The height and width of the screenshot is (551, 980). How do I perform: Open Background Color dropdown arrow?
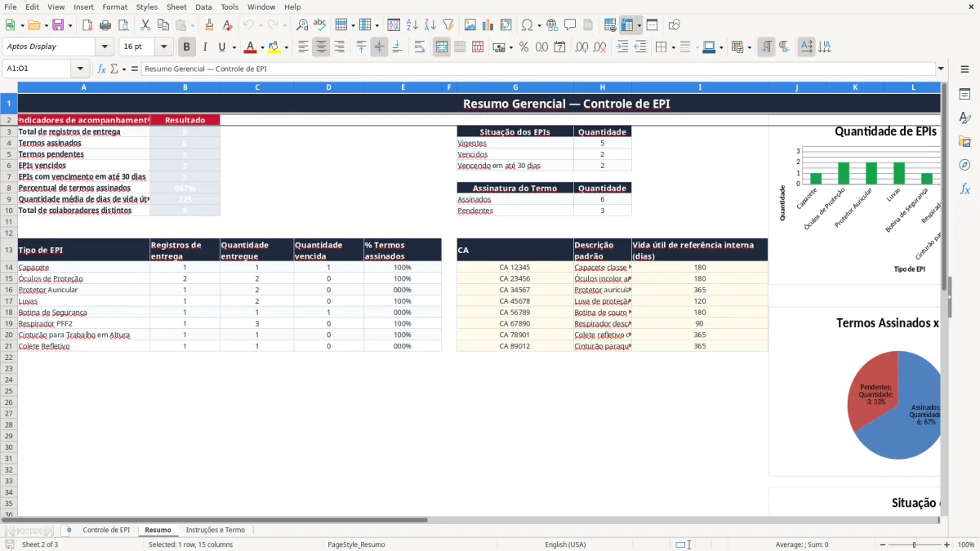(286, 47)
